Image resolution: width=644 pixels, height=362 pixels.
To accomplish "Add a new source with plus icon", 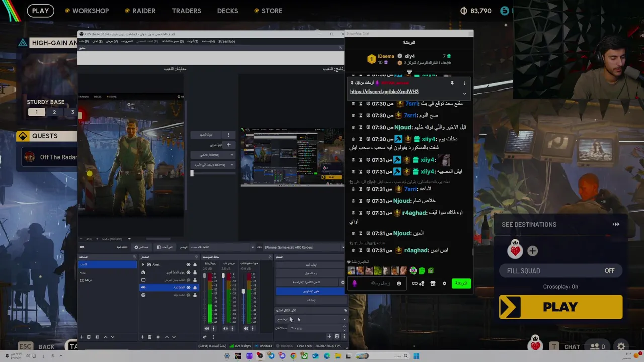I will pyautogui.click(x=143, y=337).
